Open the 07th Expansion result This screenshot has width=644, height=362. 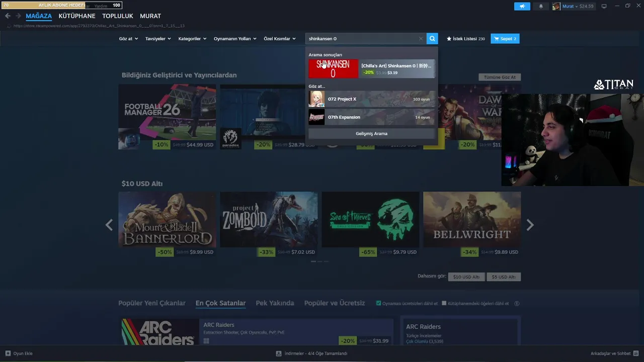[x=371, y=117]
